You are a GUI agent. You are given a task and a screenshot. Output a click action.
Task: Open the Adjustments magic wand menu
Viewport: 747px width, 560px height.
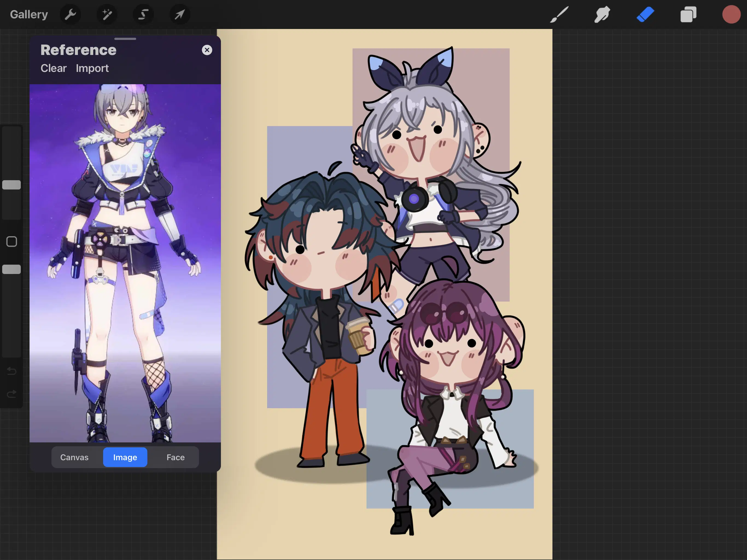pos(107,14)
